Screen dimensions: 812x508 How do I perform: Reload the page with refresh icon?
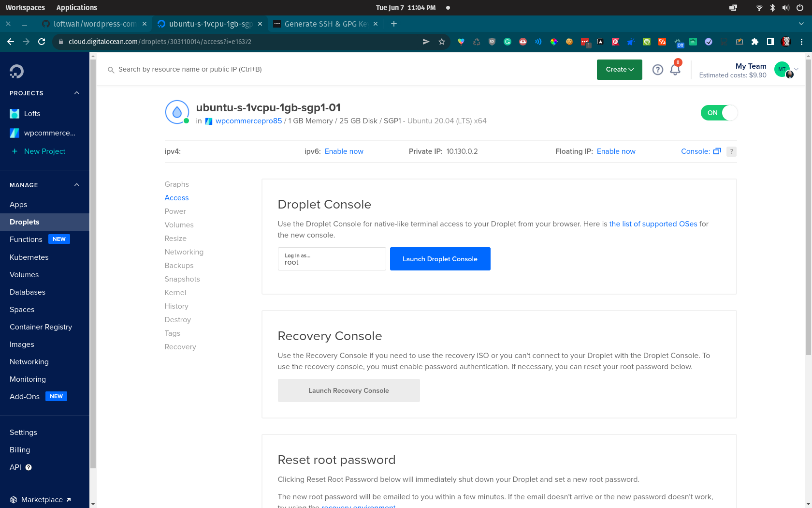tap(42, 42)
